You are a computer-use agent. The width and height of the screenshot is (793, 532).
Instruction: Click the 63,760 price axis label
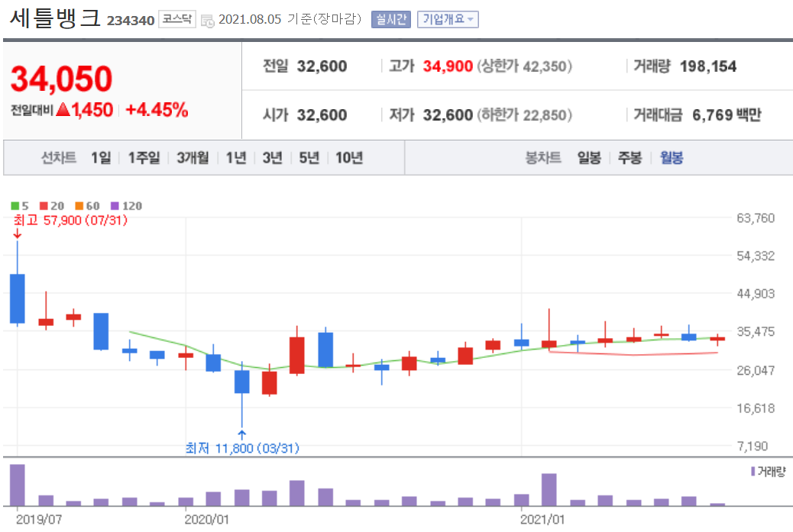756,218
